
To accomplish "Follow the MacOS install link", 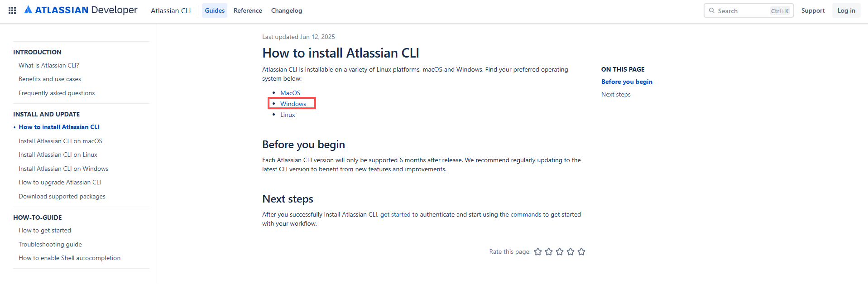I will [290, 93].
